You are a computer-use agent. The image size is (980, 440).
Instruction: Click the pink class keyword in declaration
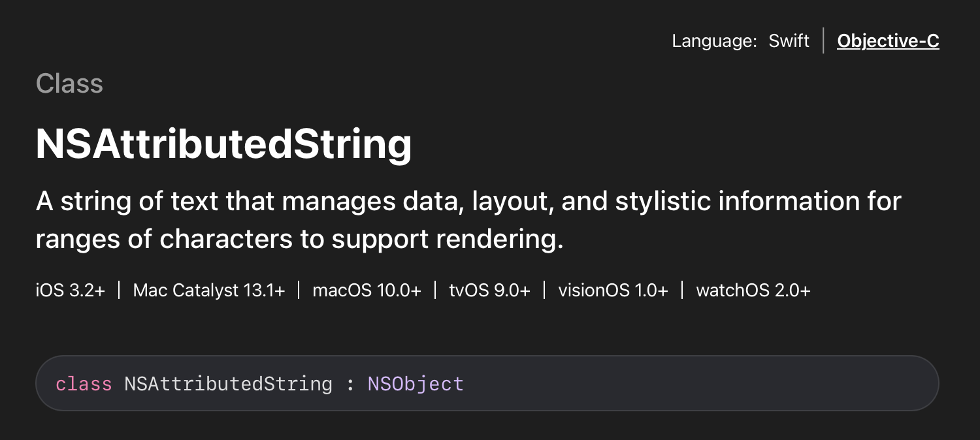[x=84, y=383]
